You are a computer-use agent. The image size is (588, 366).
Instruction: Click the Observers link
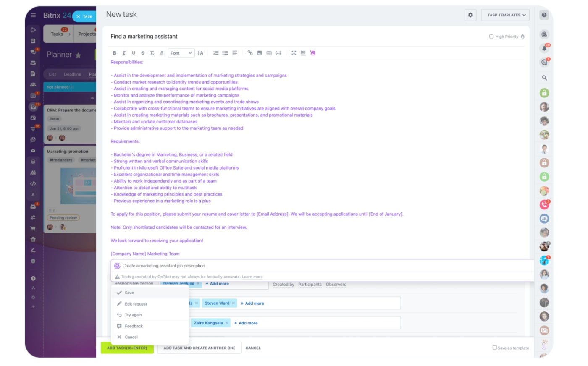(336, 285)
